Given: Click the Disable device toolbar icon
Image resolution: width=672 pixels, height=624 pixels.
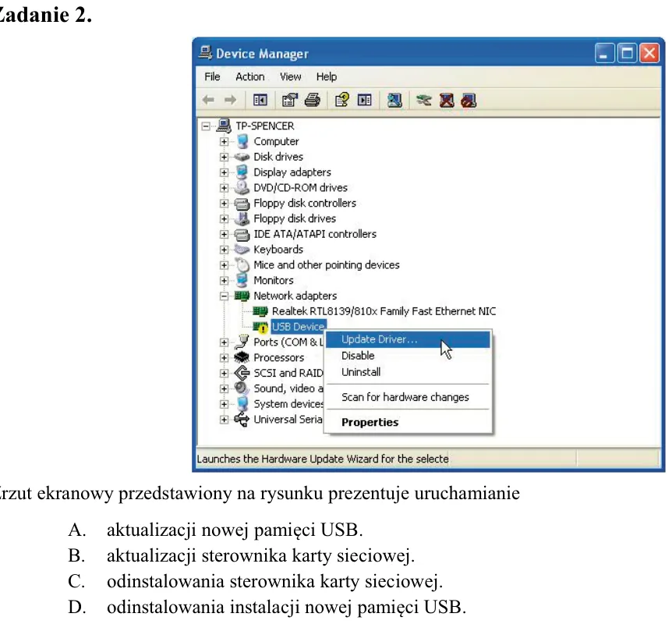Looking at the screenshot, I should (x=469, y=101).
